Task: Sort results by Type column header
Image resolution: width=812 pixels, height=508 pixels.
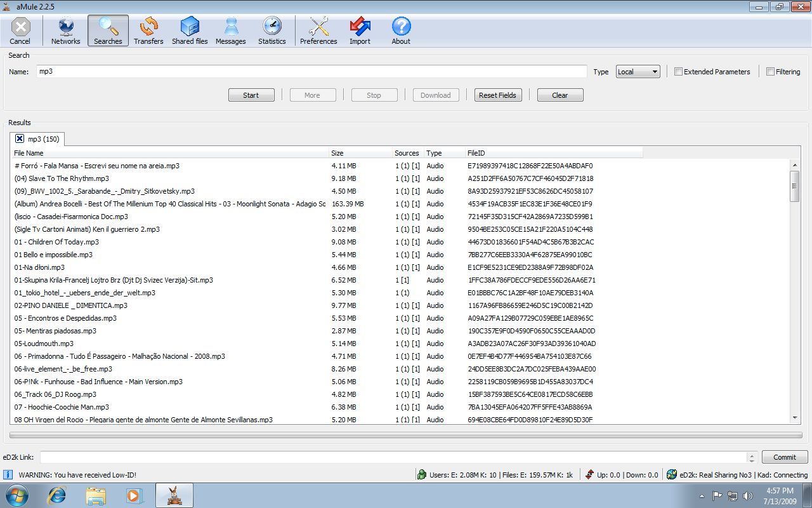Action: tap(443, 153)
